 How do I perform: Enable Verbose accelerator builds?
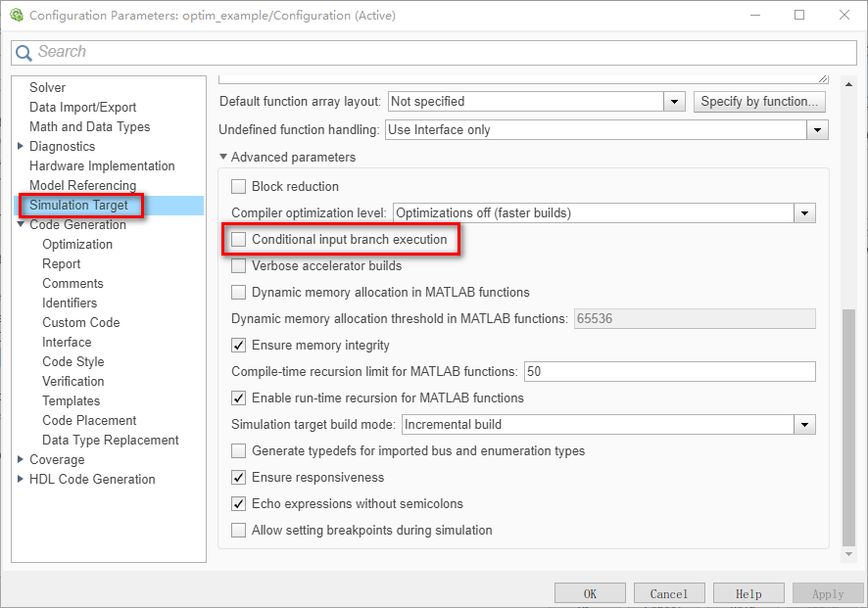pos(238,265)
